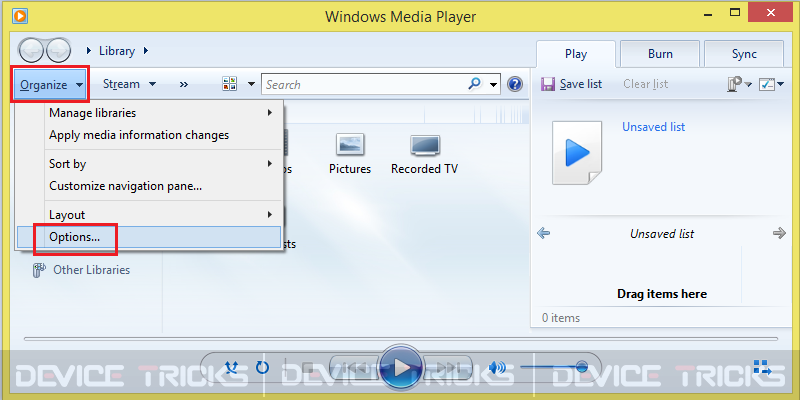Toggle shuffle mode
The height and width of the screenshot is (400, 800).
pos(232,367)
